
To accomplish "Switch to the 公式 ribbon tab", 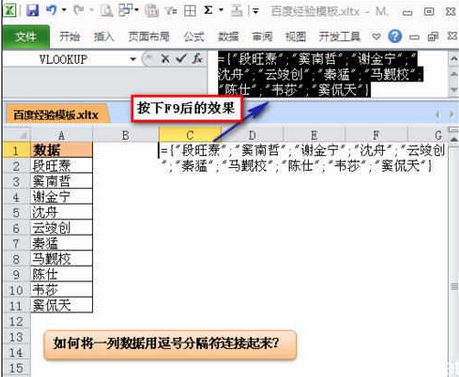I will tap(194, 36).
